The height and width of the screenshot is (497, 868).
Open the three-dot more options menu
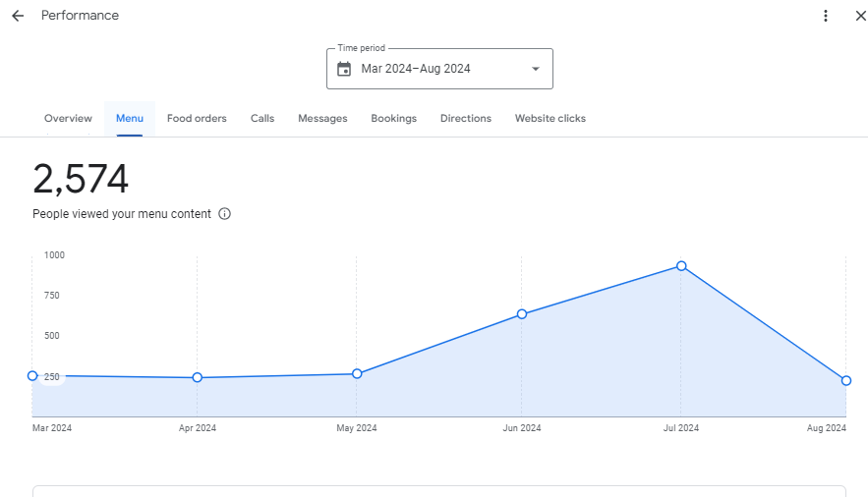pyautogui.click(x=826, y=16)
